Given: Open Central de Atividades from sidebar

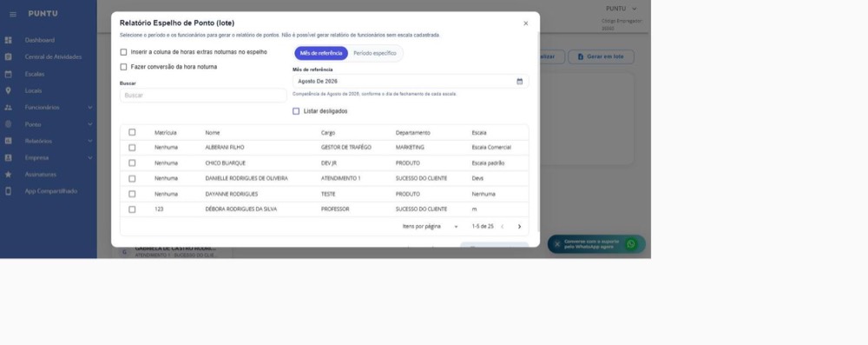Looking at the screenshot, I should click(x=53, y=56).
